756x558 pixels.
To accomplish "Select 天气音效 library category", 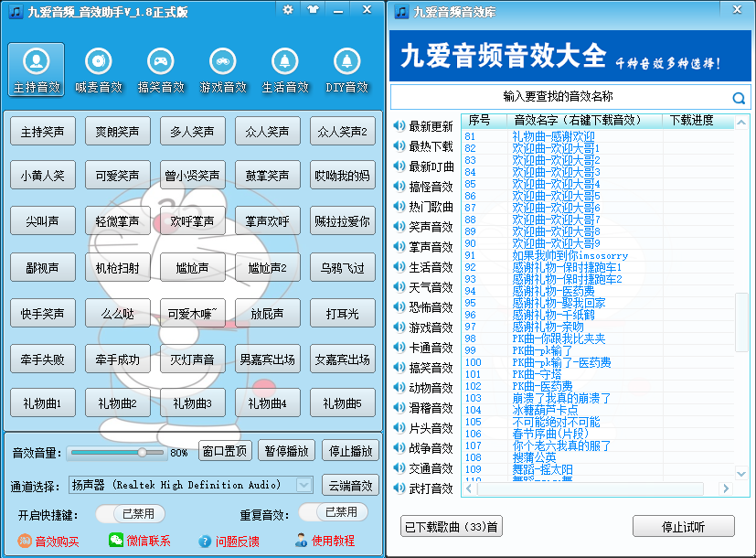I will coord(423,287).
